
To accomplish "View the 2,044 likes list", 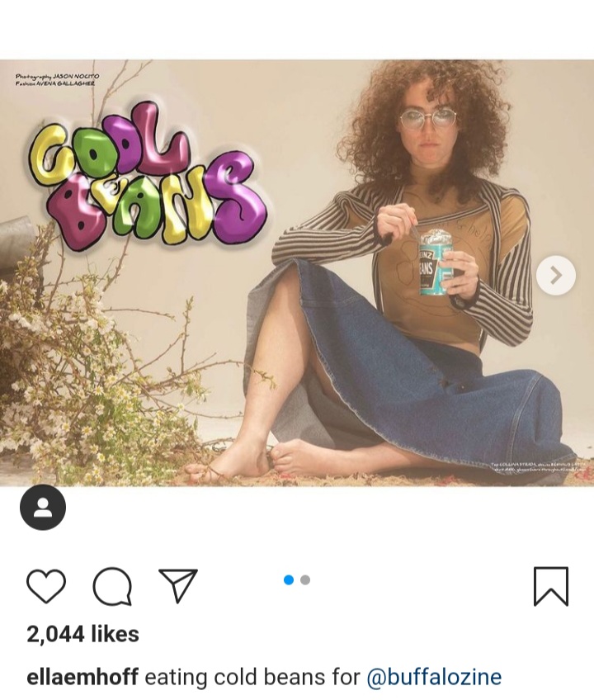I will pos(82,634).
